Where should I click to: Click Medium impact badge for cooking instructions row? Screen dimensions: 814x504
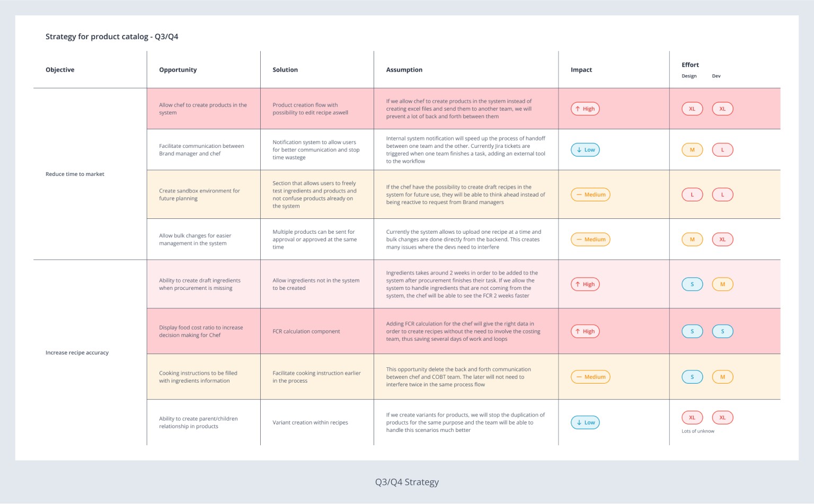590,377
